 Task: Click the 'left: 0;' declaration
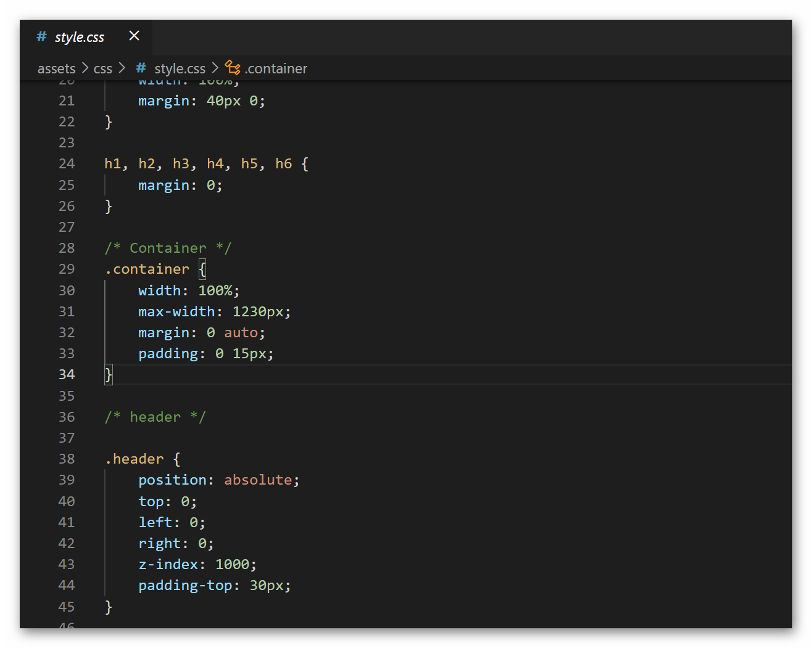[x=172, y=522]
